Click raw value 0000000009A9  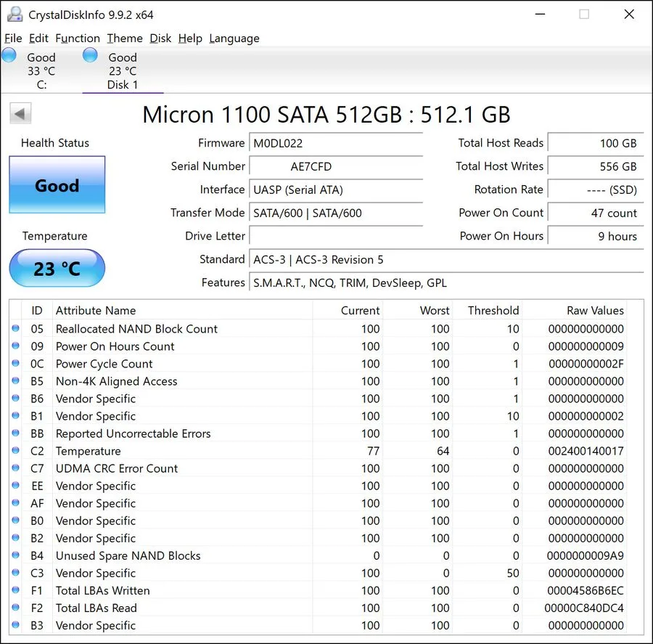pyautogui.click(x=585, y=555)
